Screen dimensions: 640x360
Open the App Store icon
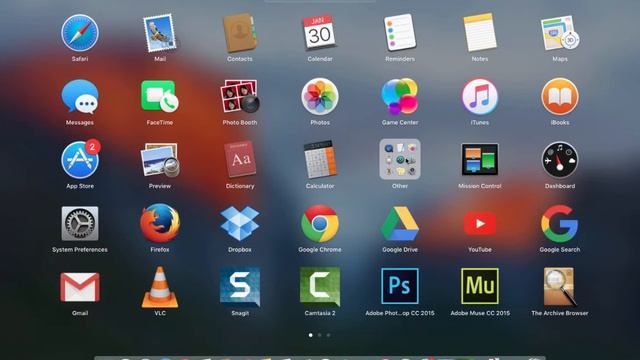click(x=80, y=160)
